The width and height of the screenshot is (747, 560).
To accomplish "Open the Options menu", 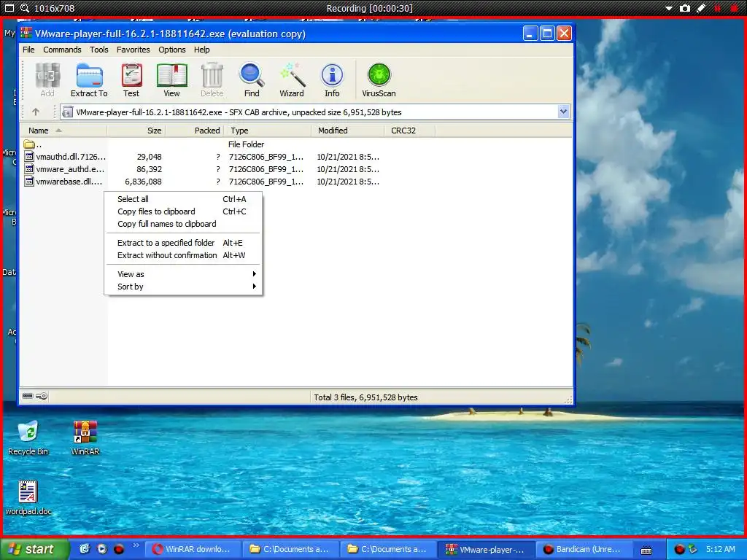I will (172, 50).
